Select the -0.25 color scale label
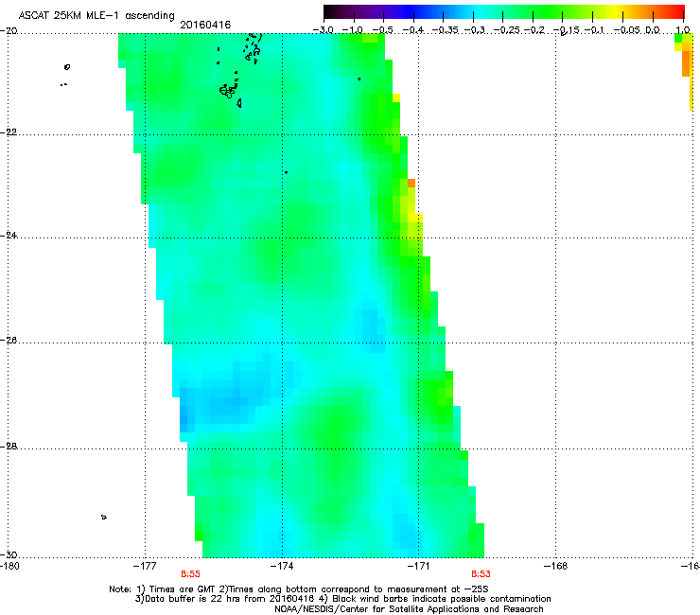The image size is (700, 615). tap(507, 30)
